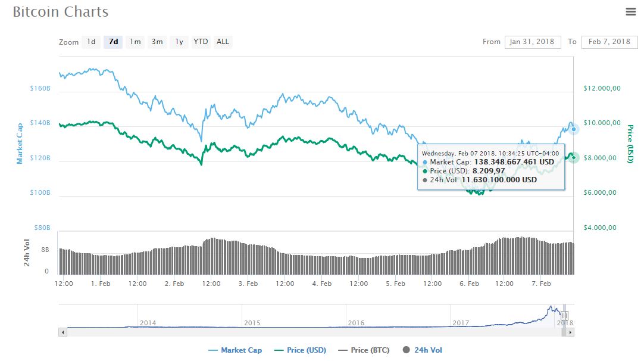Click the From date field Jan 31, 2018

click(x=533, y=42)
